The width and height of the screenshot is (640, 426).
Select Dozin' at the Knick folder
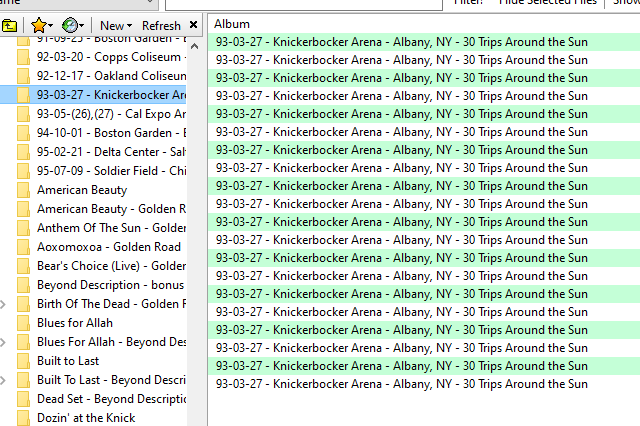86,418
